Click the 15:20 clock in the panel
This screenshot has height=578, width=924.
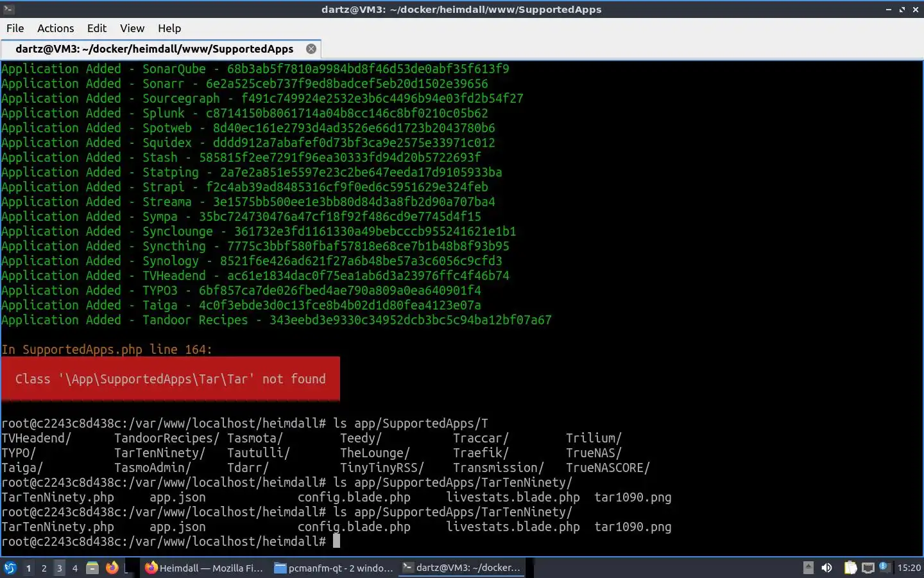click(909, 568)
